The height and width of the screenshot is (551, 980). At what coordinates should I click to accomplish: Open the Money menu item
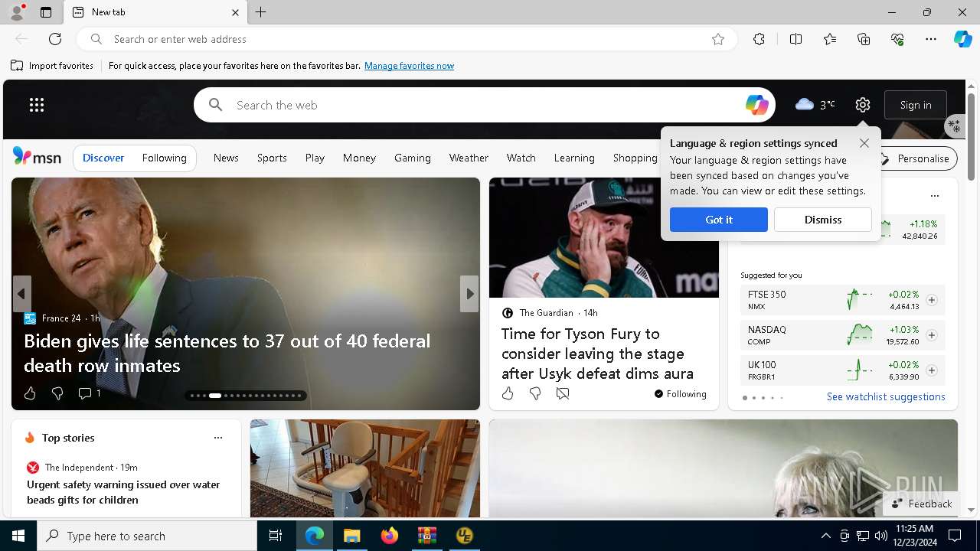[x=359, y=158]
